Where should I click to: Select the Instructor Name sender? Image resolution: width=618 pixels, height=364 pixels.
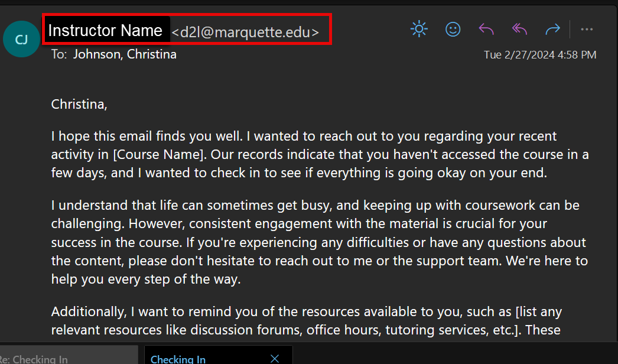click(105, 31)
